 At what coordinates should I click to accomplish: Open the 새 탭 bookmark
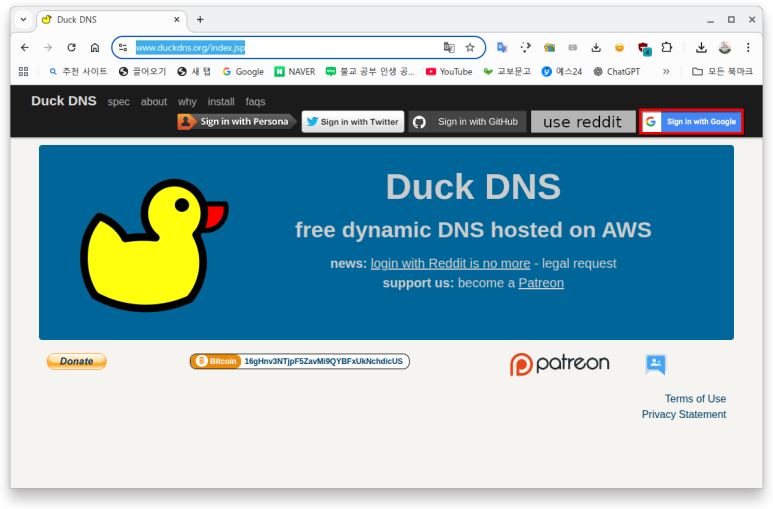click(194, 72)
